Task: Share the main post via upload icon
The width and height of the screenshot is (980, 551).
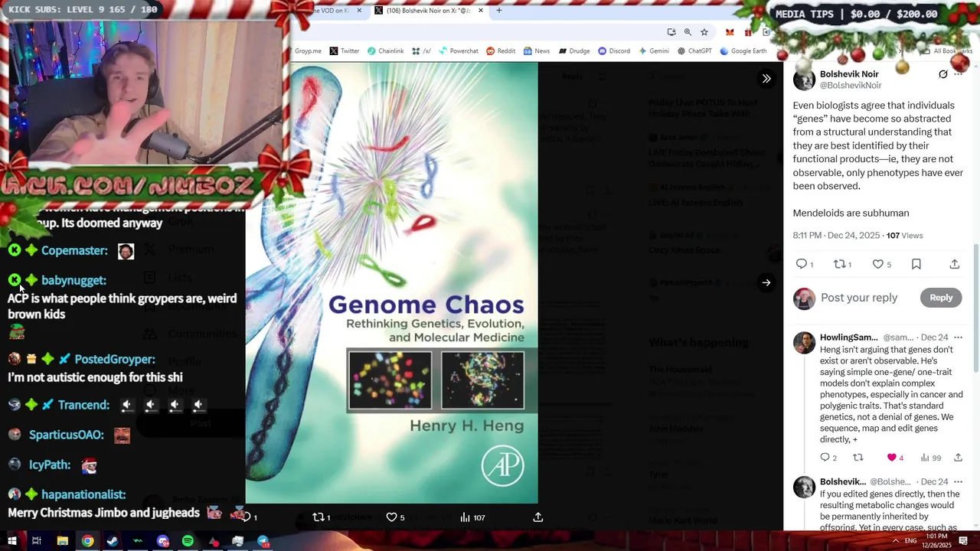Action: pyautogui.click(x=954, y=264)
